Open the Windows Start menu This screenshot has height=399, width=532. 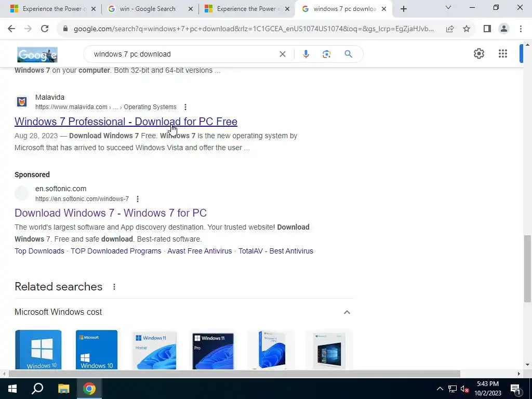click(x=12, y=389)
